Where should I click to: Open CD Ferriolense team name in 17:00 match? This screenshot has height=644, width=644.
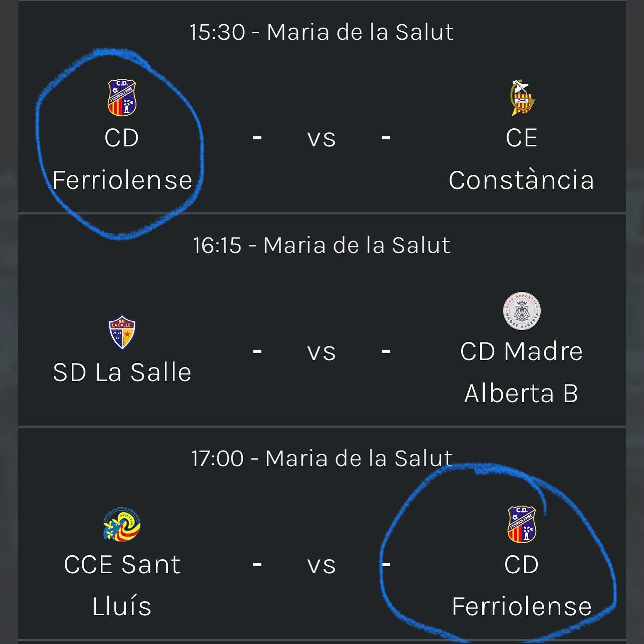(522, 585)
